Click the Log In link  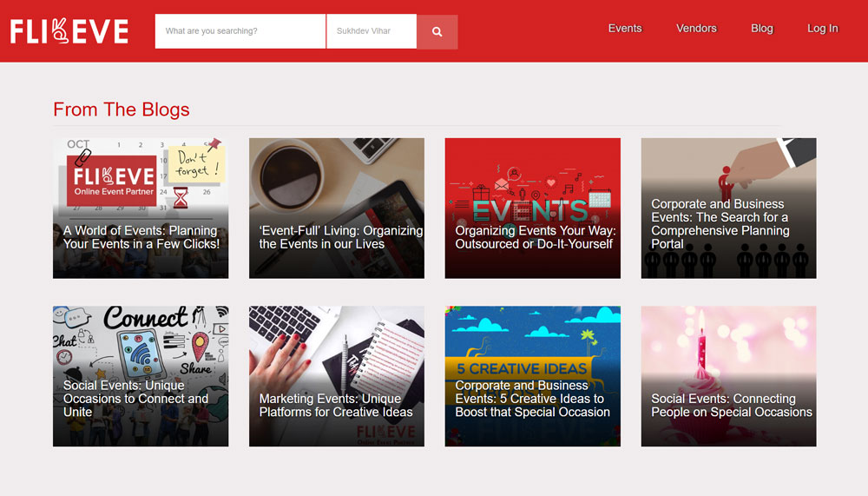pyautogui.click(x=822, y=29)
